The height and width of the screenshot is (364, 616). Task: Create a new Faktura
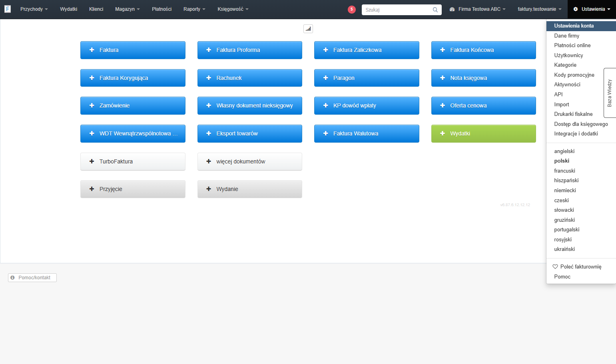[133, 50]
